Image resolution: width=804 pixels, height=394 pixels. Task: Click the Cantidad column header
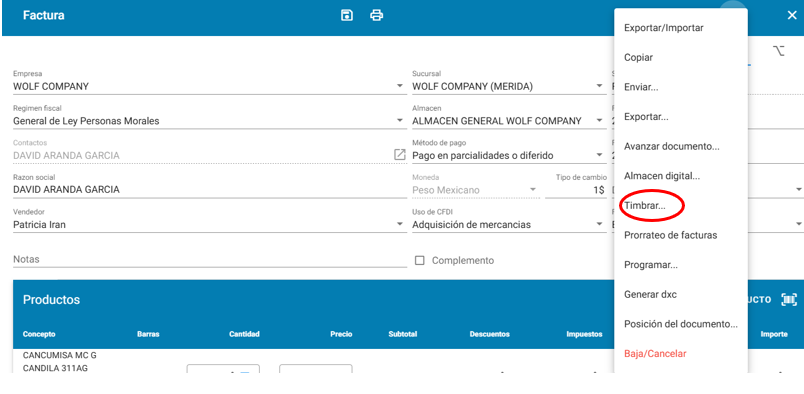pos(244,334)
